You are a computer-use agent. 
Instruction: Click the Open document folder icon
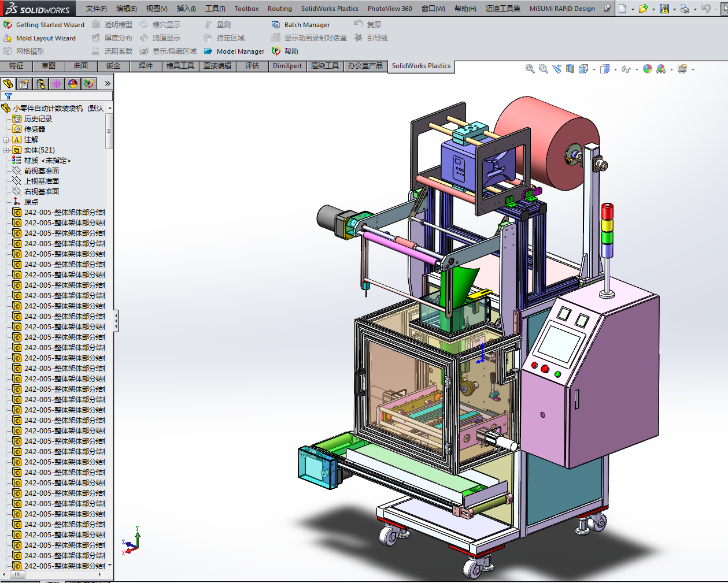pyautogui.click(x=643, y=9)
